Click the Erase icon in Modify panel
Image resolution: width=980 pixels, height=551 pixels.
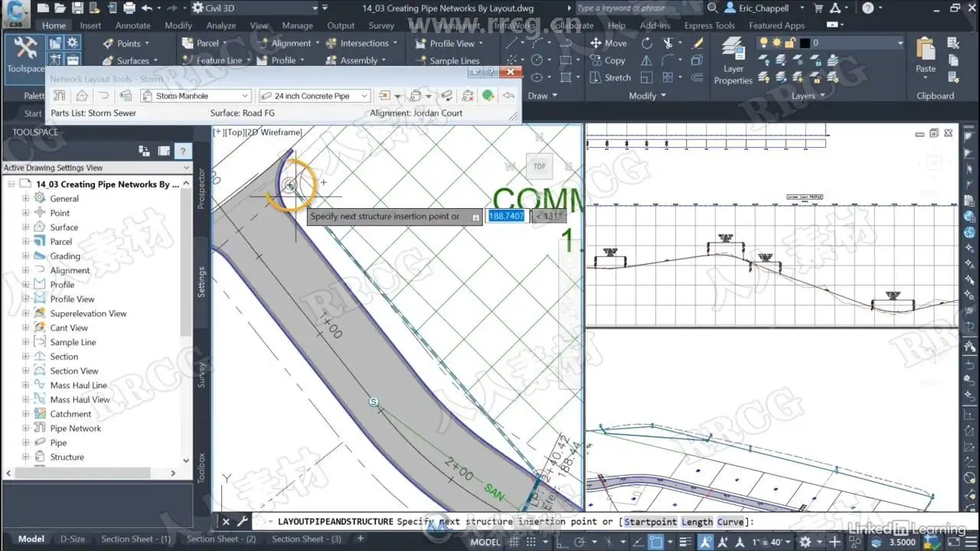coord(697,43)
